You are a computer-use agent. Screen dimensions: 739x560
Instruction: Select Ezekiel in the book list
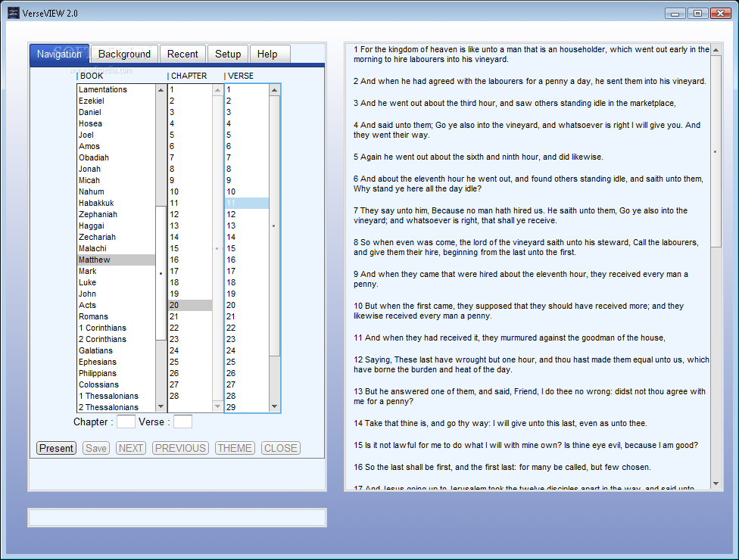pos(116,101)
